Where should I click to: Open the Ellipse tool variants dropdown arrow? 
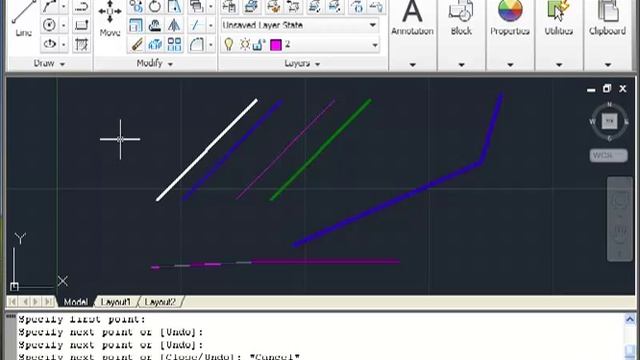click(x=64, y=44)
